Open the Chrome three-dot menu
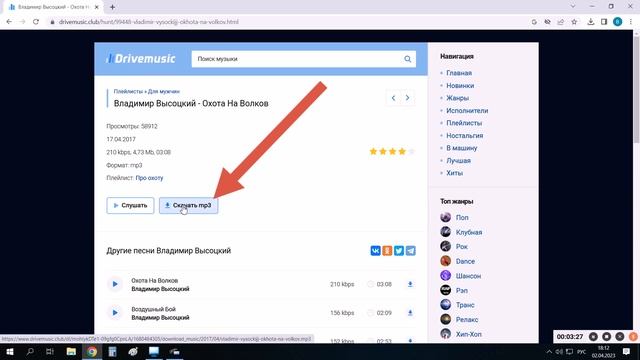The width and height of the screenshot is (640, 360). 631,22
